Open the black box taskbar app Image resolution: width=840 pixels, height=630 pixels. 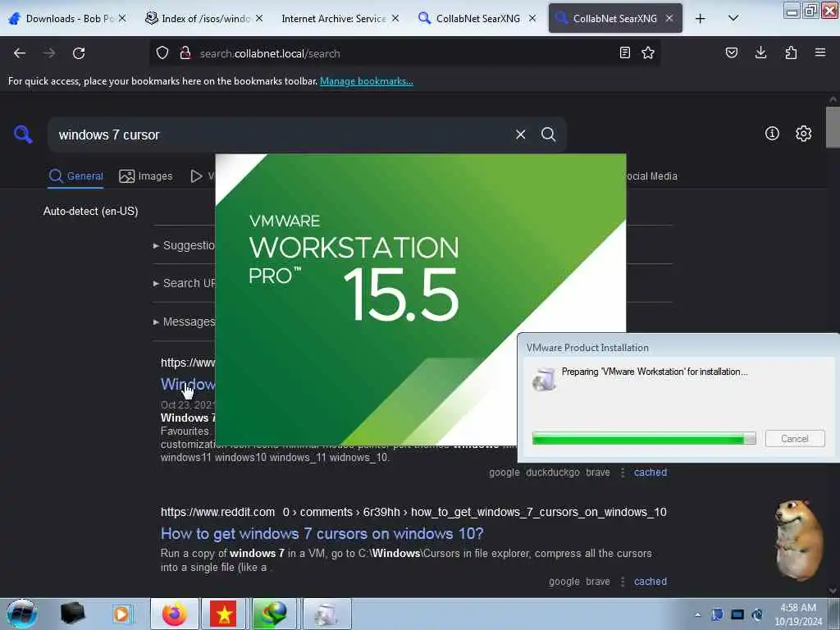[x=72, y=614]
